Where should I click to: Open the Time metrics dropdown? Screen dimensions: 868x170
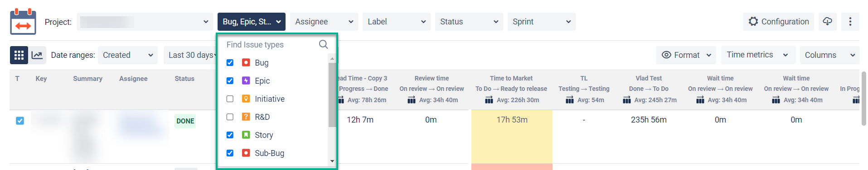click(758, 55)
